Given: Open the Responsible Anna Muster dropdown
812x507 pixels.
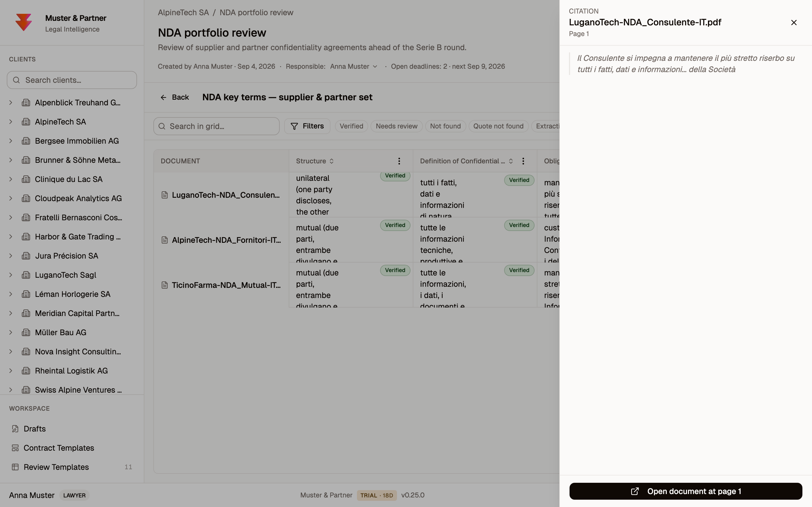Looking at the screenshot, I should [x=353, y=66].
